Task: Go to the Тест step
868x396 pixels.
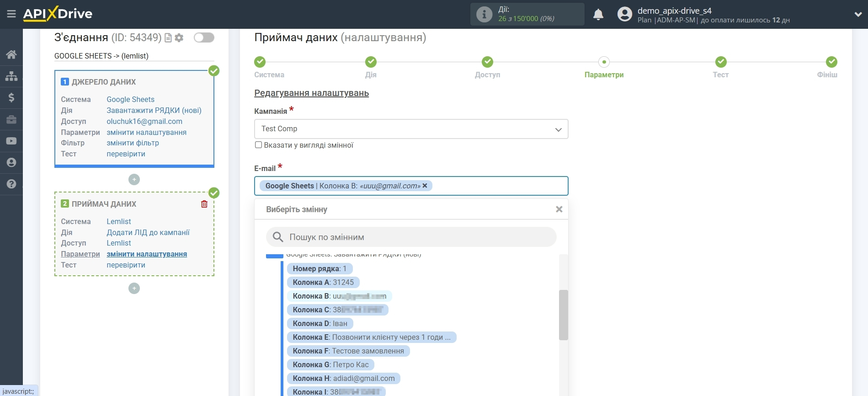Action: [720, 67]
